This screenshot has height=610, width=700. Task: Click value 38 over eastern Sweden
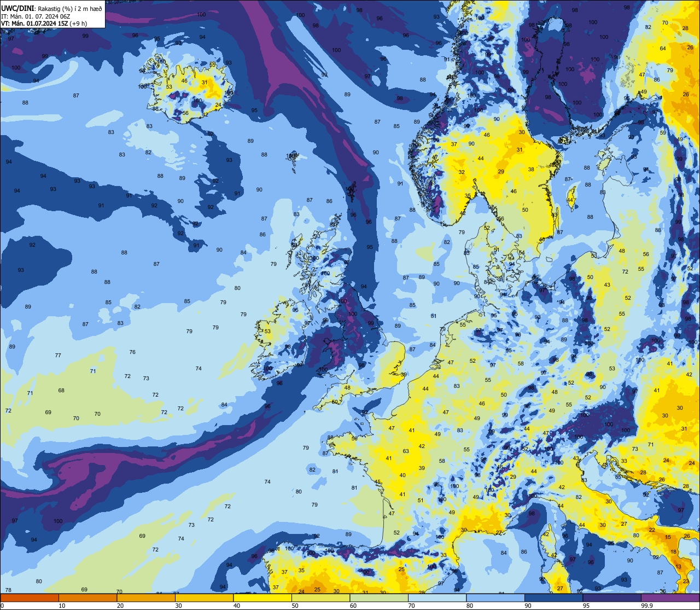[x=531, y=169]
